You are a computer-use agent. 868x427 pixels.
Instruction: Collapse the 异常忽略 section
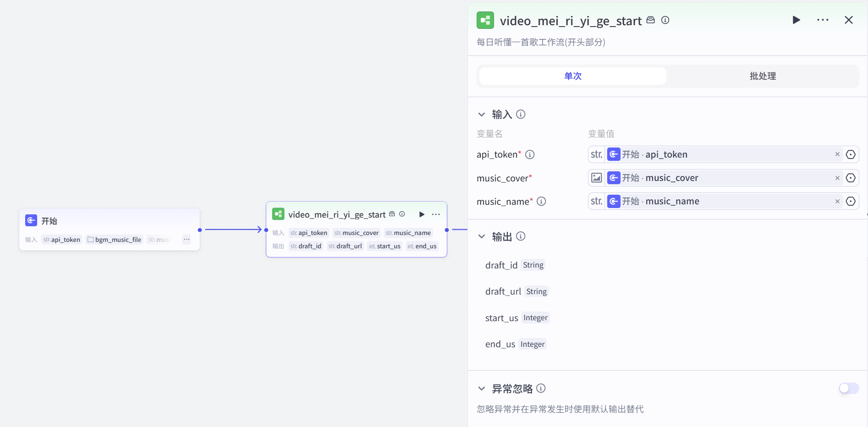(482, 389)
